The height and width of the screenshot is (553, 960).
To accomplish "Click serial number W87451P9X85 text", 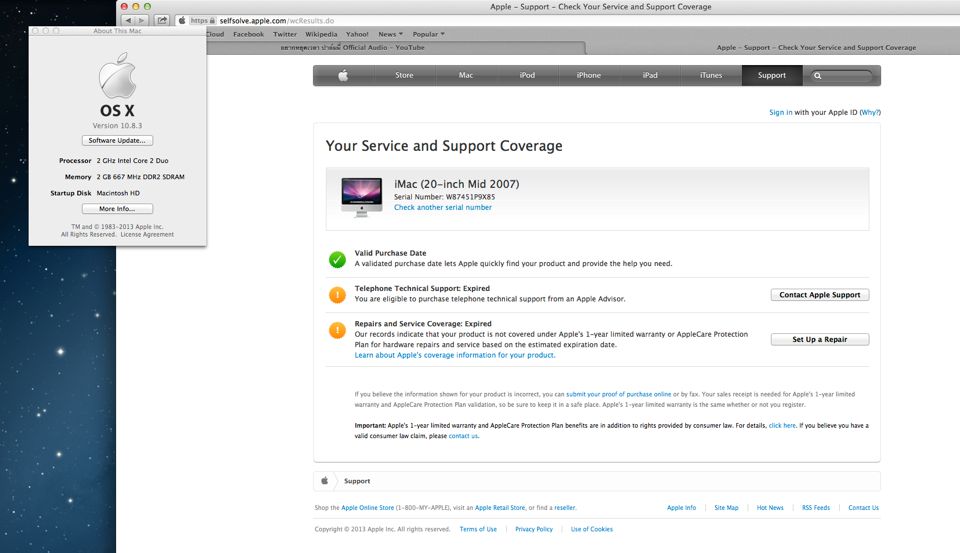I will point(470,197).
